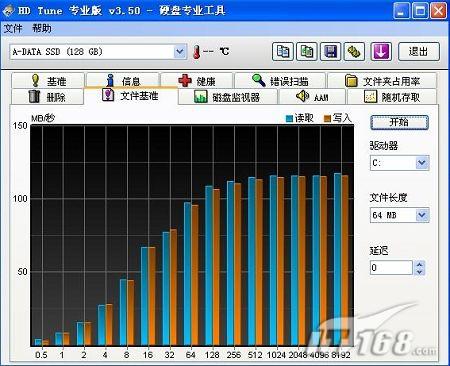The height and width of the screenshot is (366, 450).
Task: Open the AAM speaker tab
Action: [312, 97]
